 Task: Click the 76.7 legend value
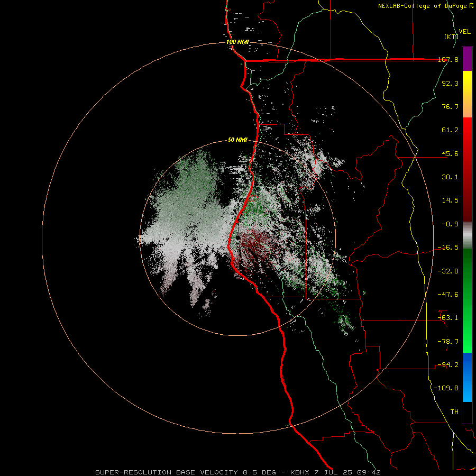pos(450,106)
